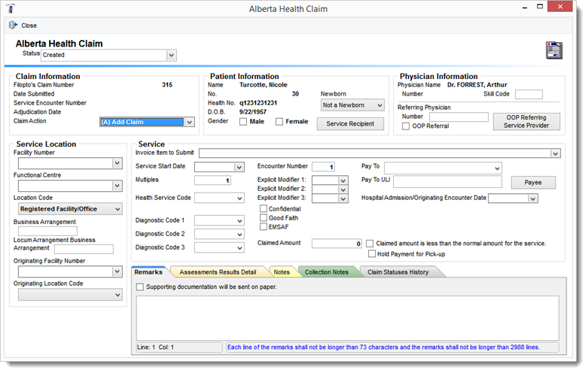This screenshot has width=588, height=373.
Task: Click the Close toolbar icon
Action: 13,25
